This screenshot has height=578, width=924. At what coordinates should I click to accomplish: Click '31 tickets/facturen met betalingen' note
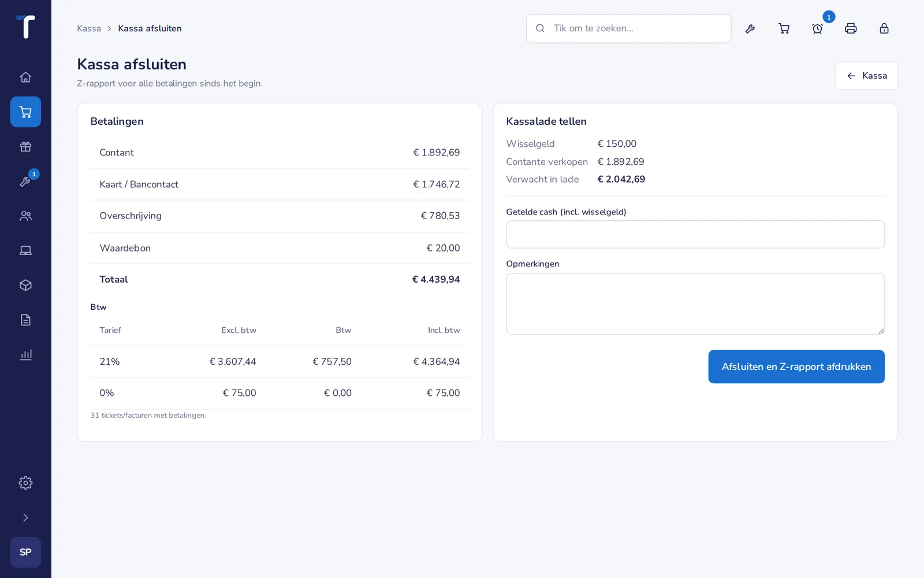click(x=148, y=416)
